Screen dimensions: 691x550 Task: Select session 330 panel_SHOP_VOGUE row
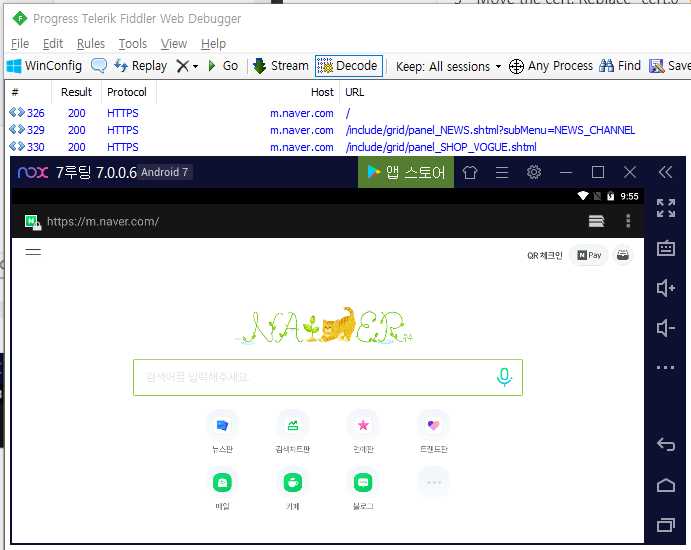pyautogui.click(x=347, y=147)
